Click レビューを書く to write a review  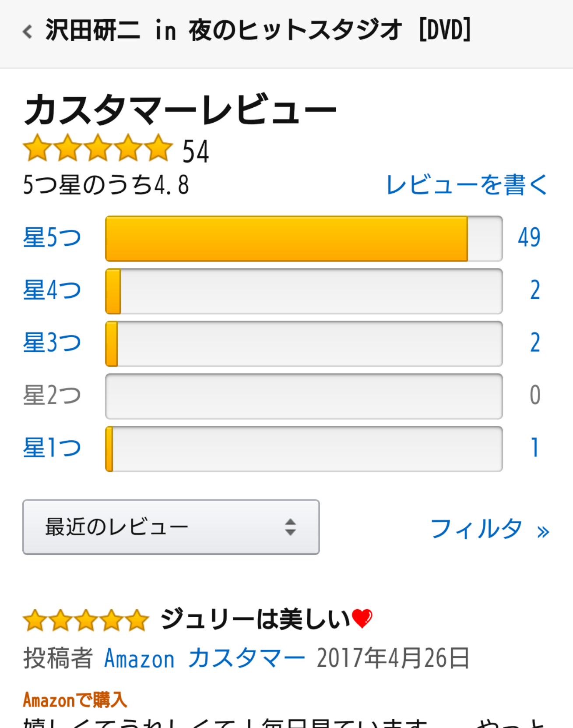(x=467, y=184)
